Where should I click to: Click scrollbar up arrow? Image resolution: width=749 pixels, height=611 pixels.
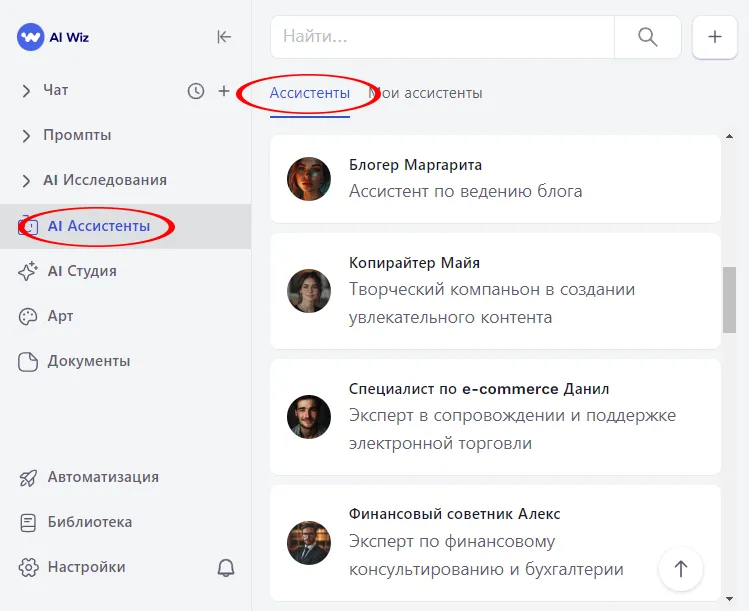tap(729, 137)
